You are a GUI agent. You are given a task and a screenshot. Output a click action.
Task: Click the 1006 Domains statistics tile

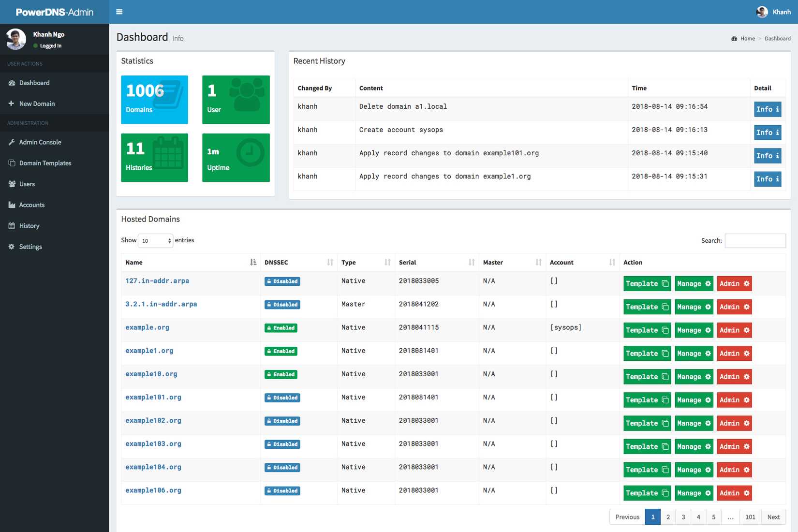(154, 100)
